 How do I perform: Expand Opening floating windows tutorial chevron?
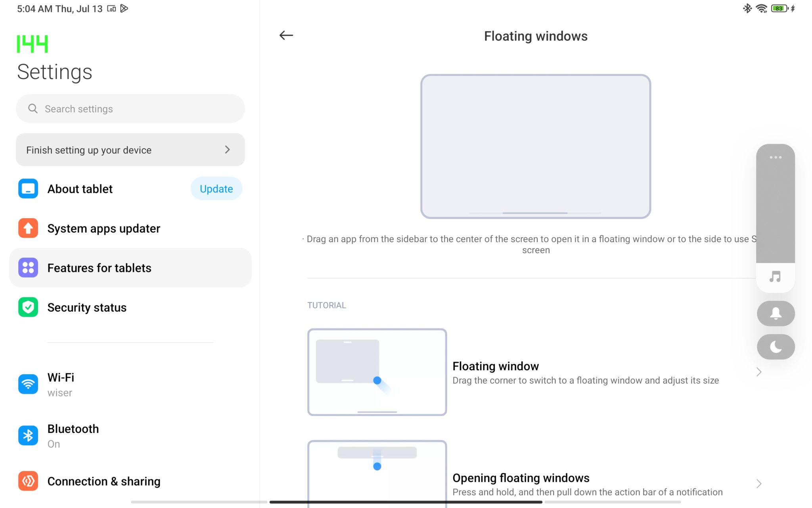(x=758, y=484)
